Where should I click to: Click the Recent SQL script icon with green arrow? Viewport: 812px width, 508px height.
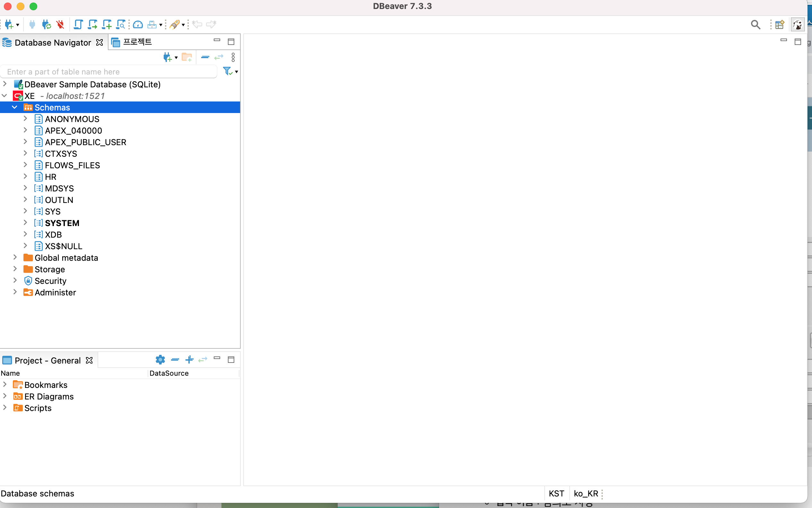click(x=92, y=24)
